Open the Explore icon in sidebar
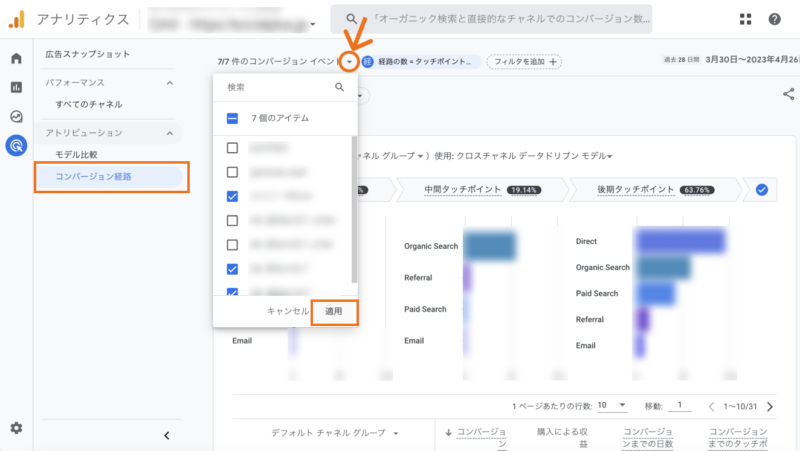800x451 pixels. tap(16, 116)
